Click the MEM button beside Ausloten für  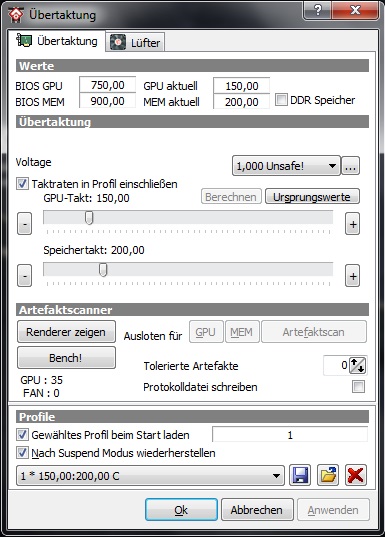pos(242,332)
